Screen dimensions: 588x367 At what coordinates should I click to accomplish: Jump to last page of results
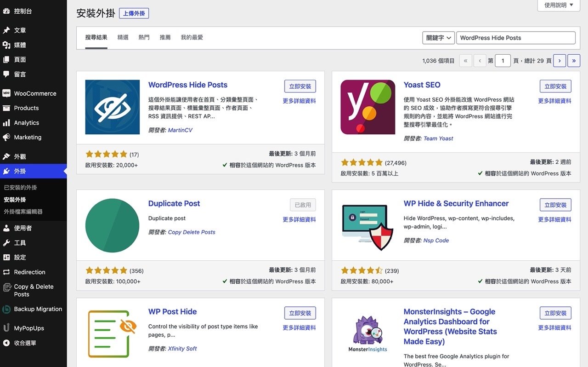click(574, 61)
